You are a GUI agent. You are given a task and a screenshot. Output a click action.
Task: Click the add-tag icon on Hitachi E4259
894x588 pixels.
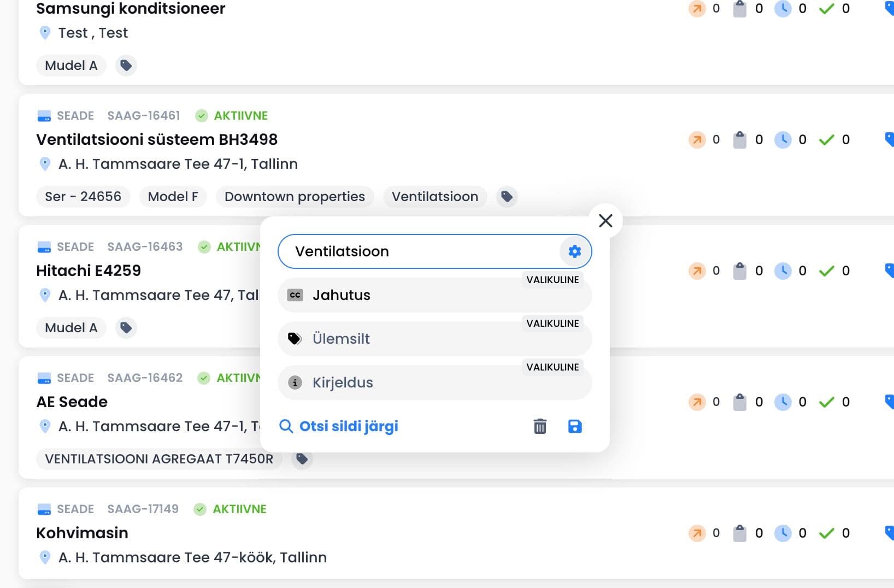click(126, 328)
